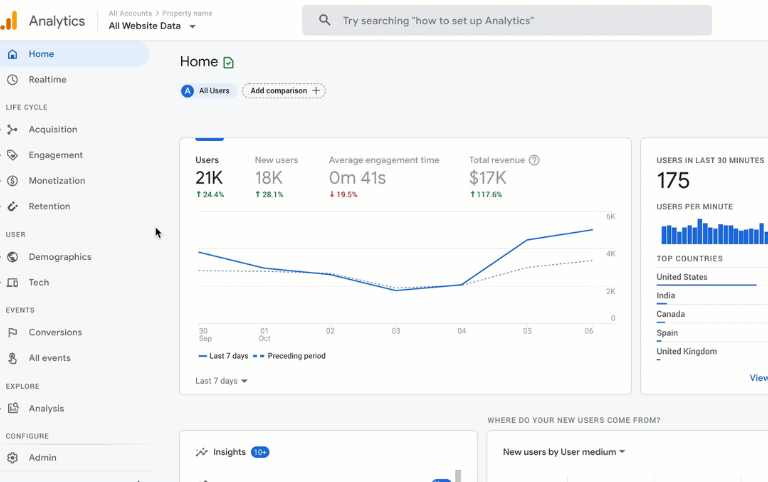This screenshot has width=768, height=482.
Task: Click the All Accounts breadcrumb link
Action: click(x=130, y=13)
